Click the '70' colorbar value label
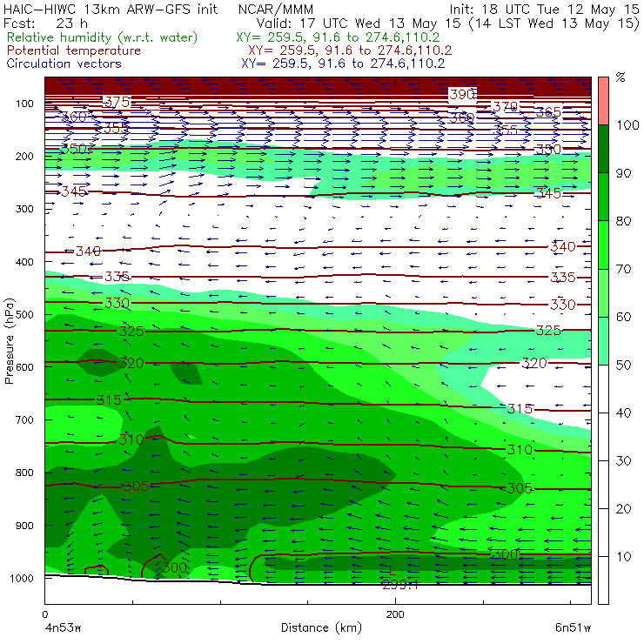 [x=623, y=269]
